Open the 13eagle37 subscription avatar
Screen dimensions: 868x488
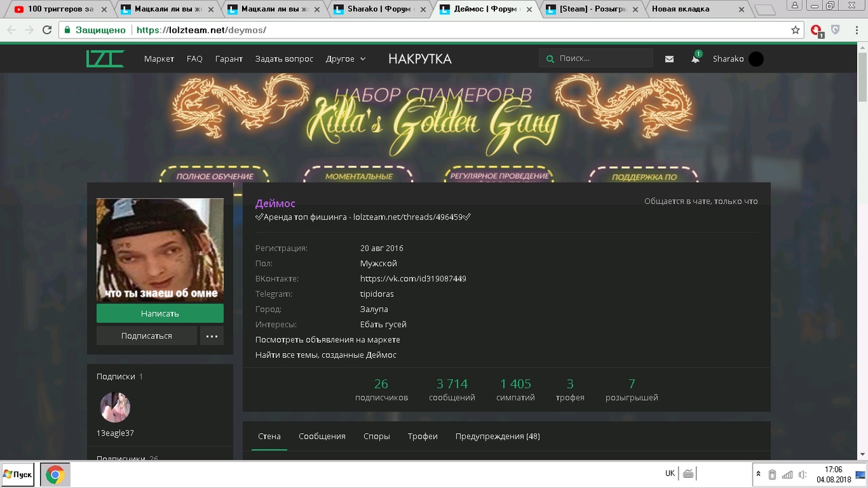click(115, 407)
